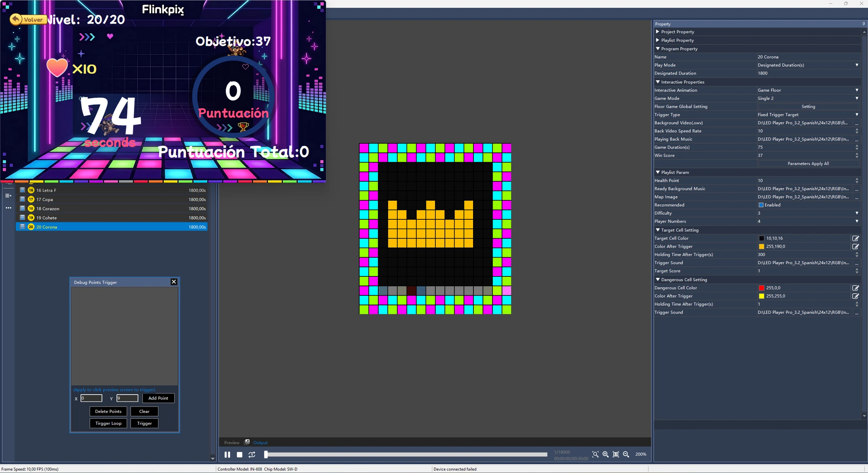Browse for Map Image file
This screenshot has width=868, height=473.
pos(856,197)
